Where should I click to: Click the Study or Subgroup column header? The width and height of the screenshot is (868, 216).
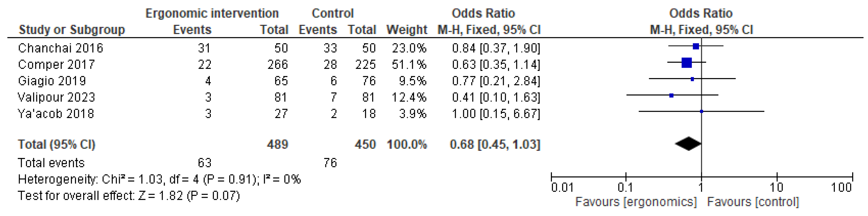[72, 30]
